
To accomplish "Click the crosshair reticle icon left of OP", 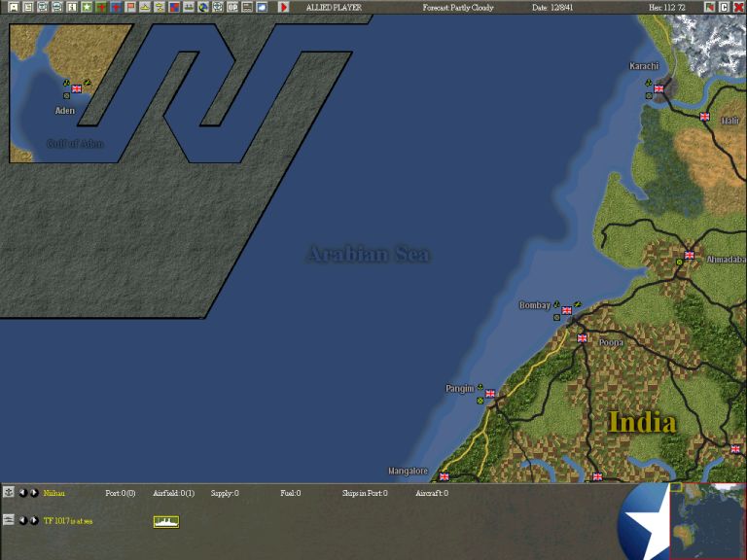I will 218,7.
